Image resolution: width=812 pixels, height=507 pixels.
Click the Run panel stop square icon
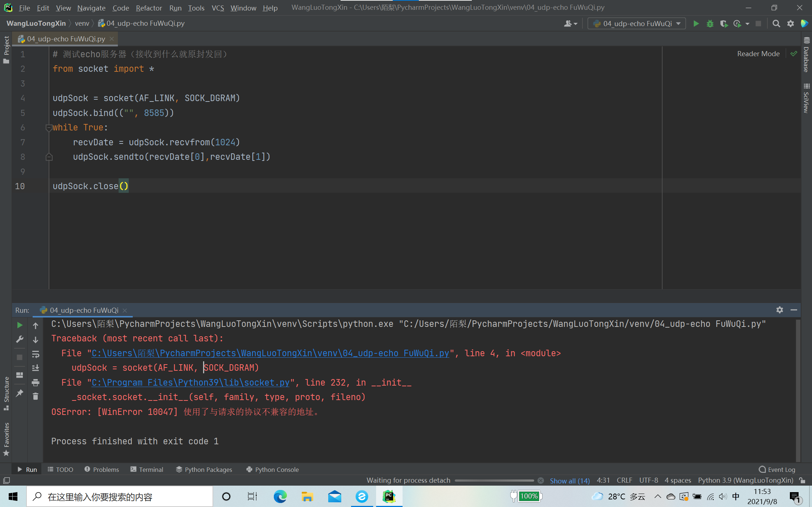(20, 357)
